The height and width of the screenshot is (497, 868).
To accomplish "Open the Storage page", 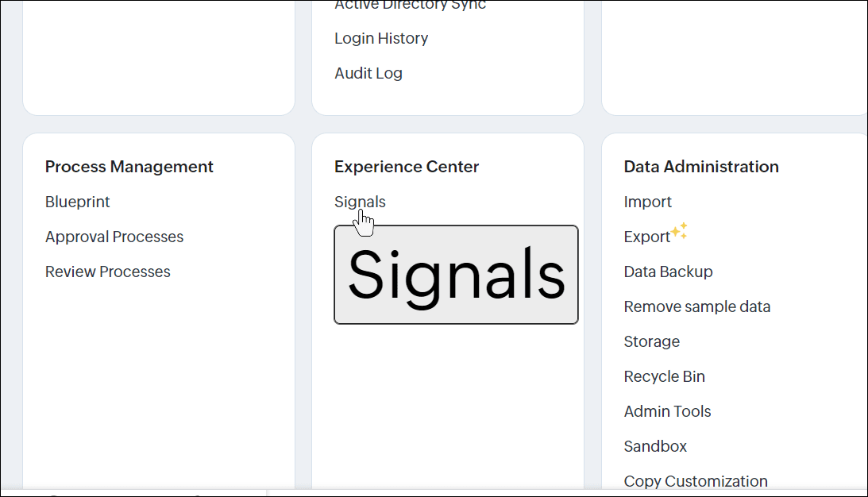I will [x=652, y=341].
